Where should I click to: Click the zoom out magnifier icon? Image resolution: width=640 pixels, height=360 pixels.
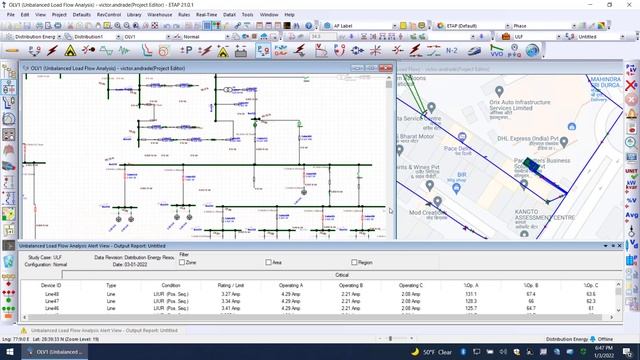(127, 26)
